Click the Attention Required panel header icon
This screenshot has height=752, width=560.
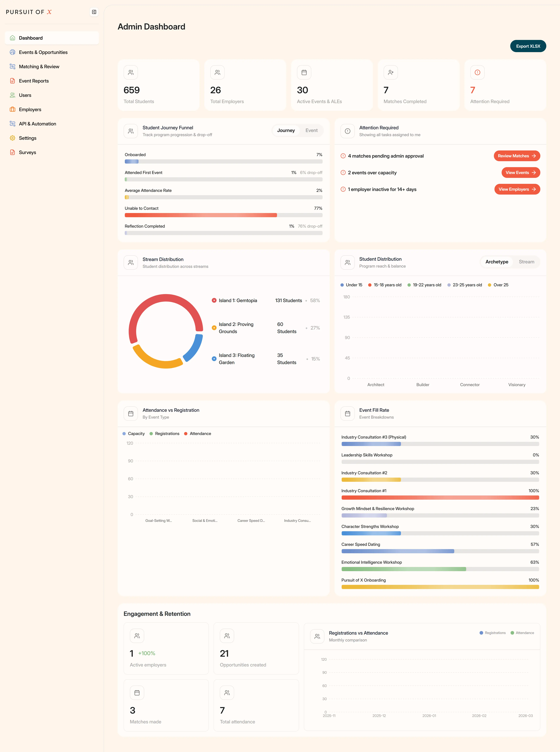[347, 131]
